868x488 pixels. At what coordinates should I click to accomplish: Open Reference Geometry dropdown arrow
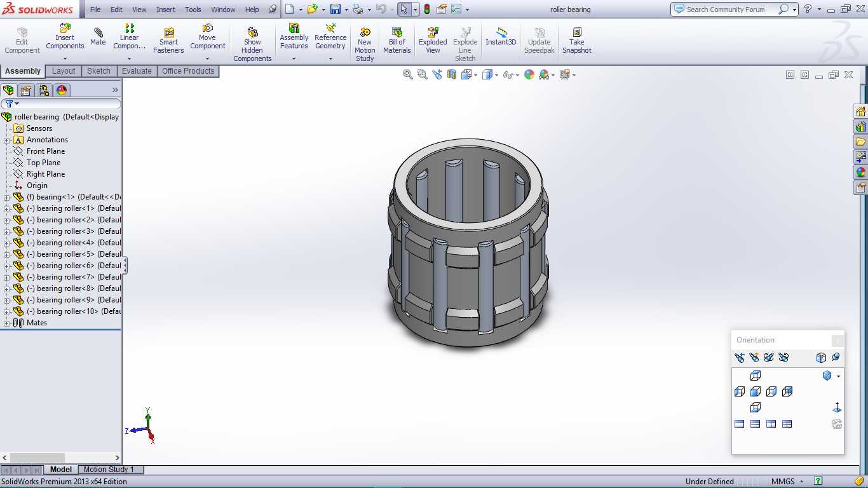click(x=330, y=58)
